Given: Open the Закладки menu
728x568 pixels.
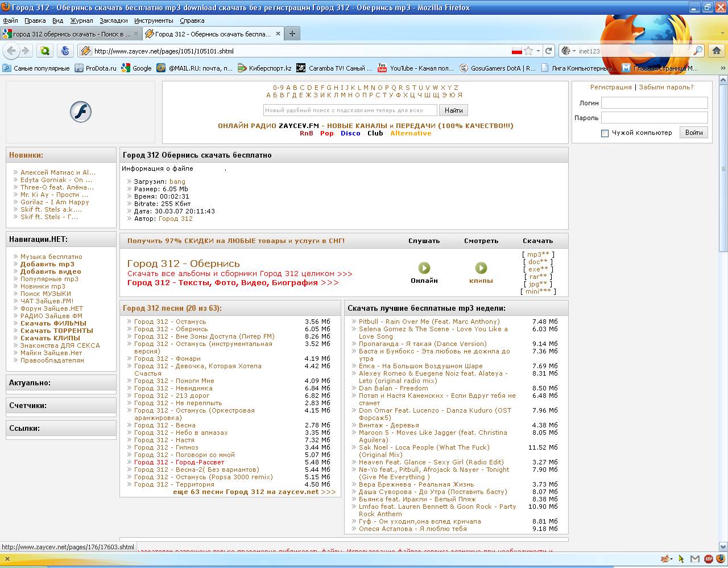Looking at the screenshot, I should tap(114, 20).
